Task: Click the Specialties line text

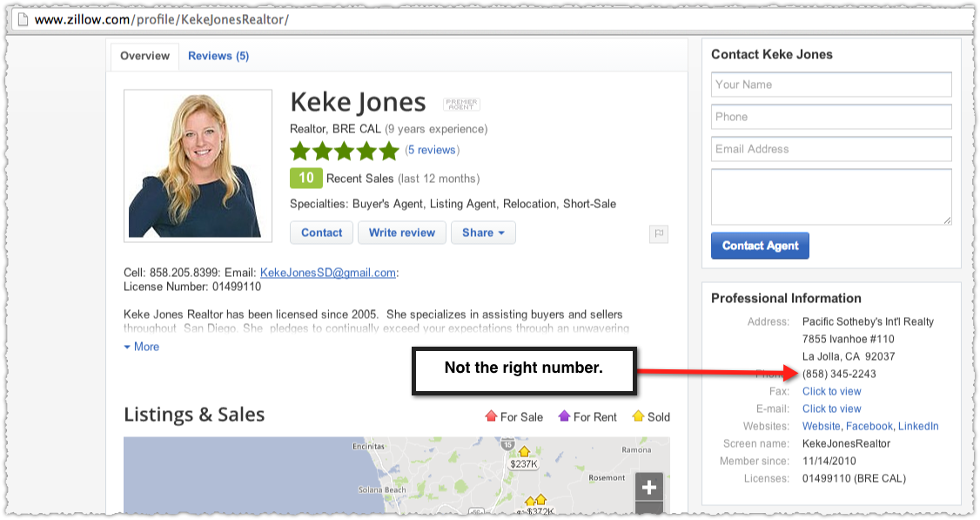Action: [453, 204]
